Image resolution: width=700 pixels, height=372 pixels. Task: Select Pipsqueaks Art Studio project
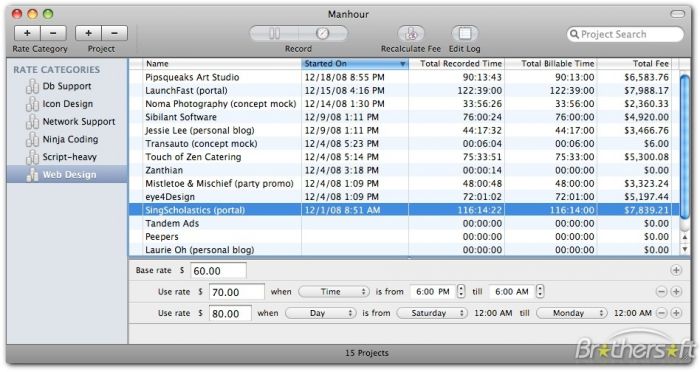pos(404,77)
